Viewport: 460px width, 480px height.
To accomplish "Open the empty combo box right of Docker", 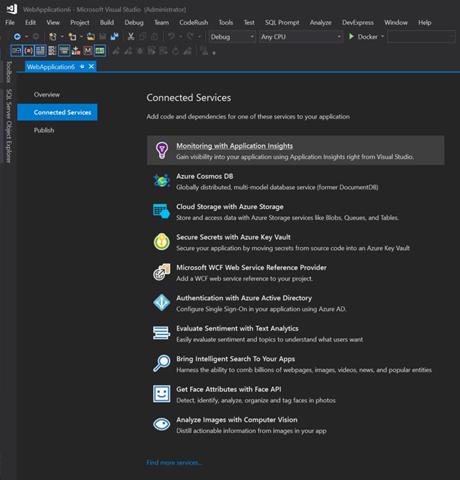I will tap(421, 37).
